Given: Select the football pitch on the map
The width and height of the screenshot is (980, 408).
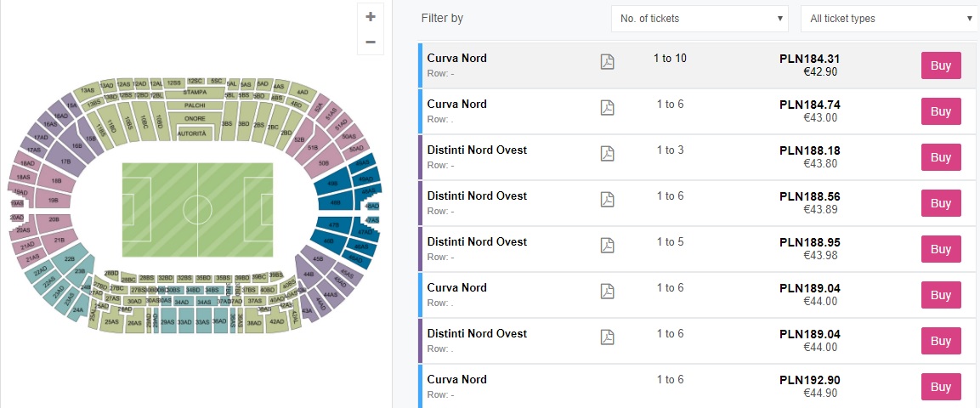Looking at the screenshot, I should click(x=197, y=209).
